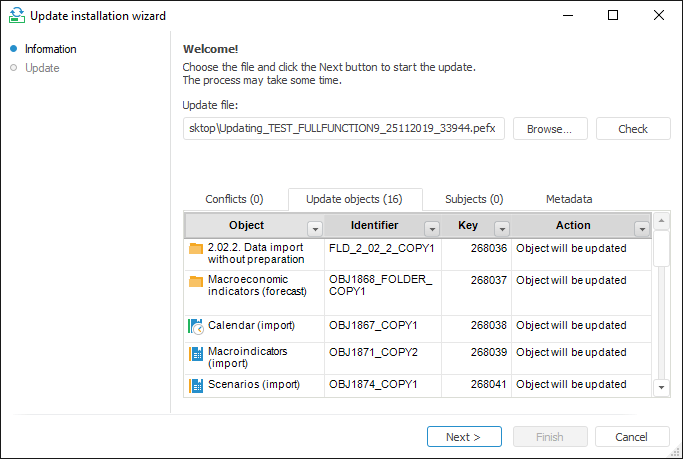Switch to the Conflicts (0) tab

tap(234, 199)
